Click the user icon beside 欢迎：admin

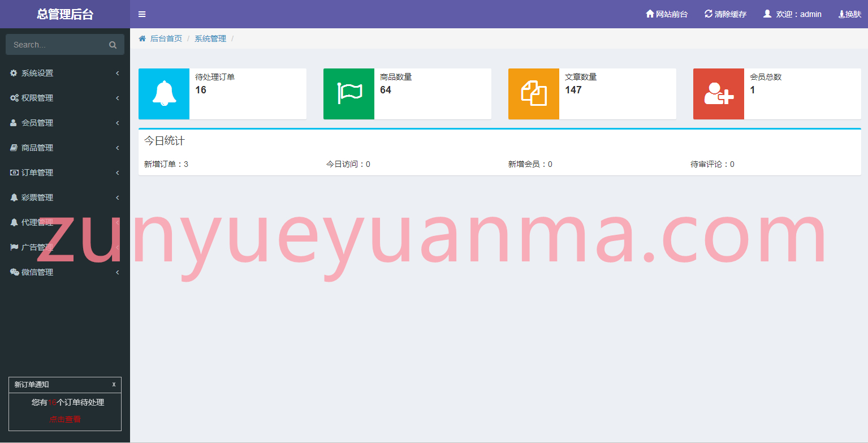tap(767, 14)
